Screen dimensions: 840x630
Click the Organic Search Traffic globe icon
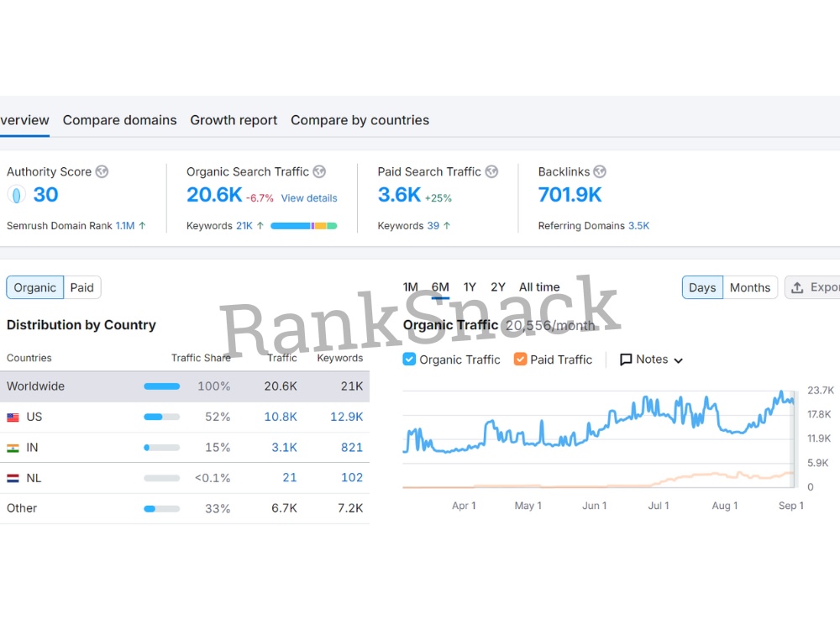319,171
